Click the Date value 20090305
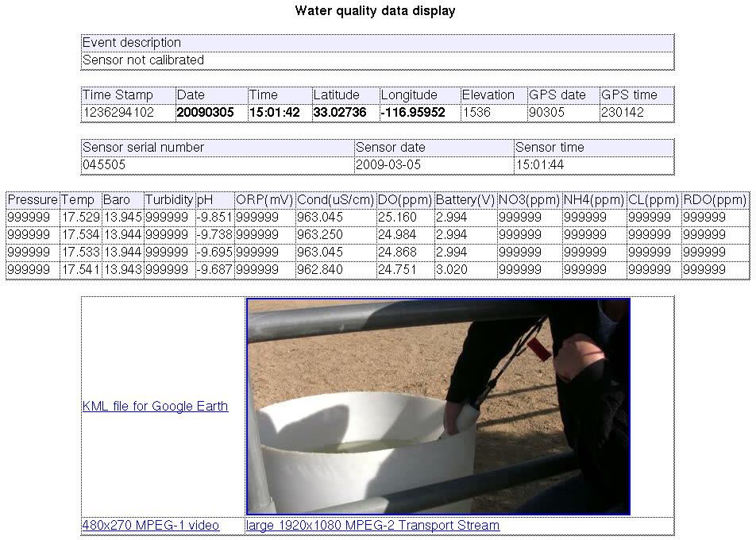 pos(206,112)
